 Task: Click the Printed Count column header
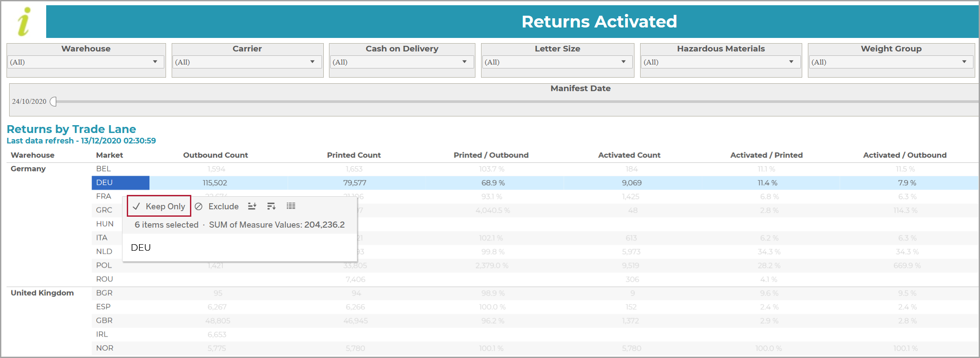coord(354,155)
